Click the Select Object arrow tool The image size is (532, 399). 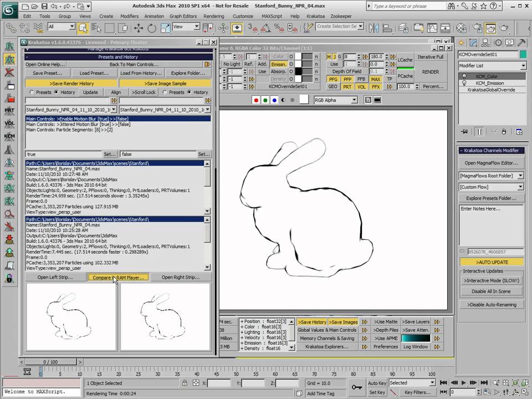[x=83, y=28]
